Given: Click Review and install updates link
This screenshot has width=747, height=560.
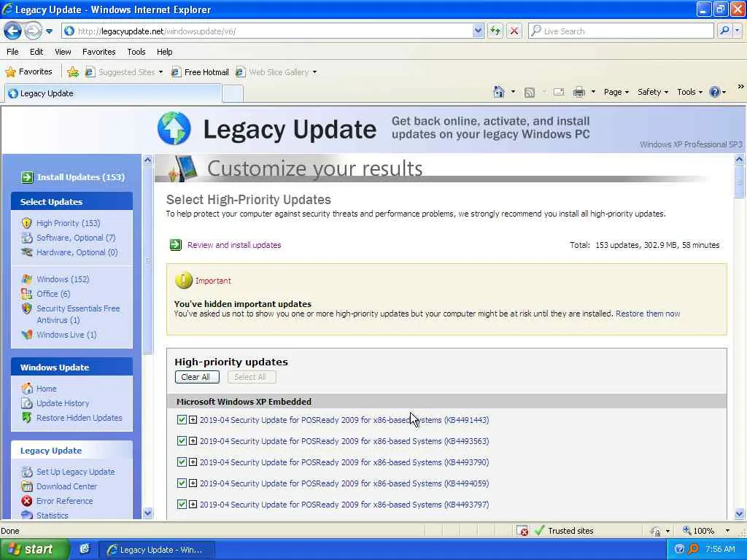Looking at the screenshot, I should tap(234, 245).
